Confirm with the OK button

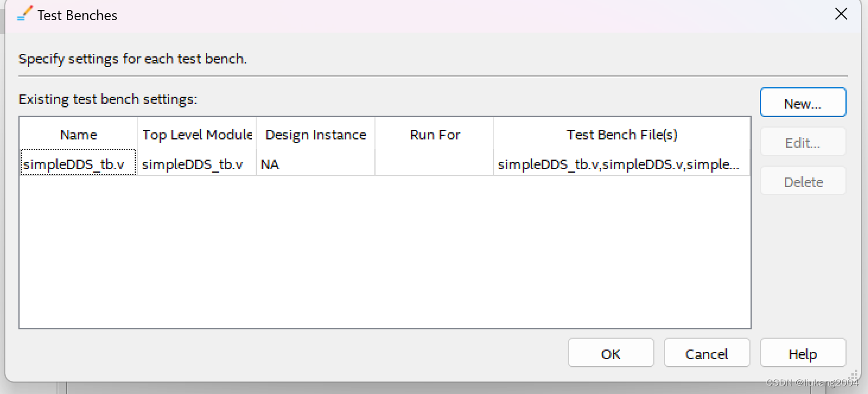611,353
